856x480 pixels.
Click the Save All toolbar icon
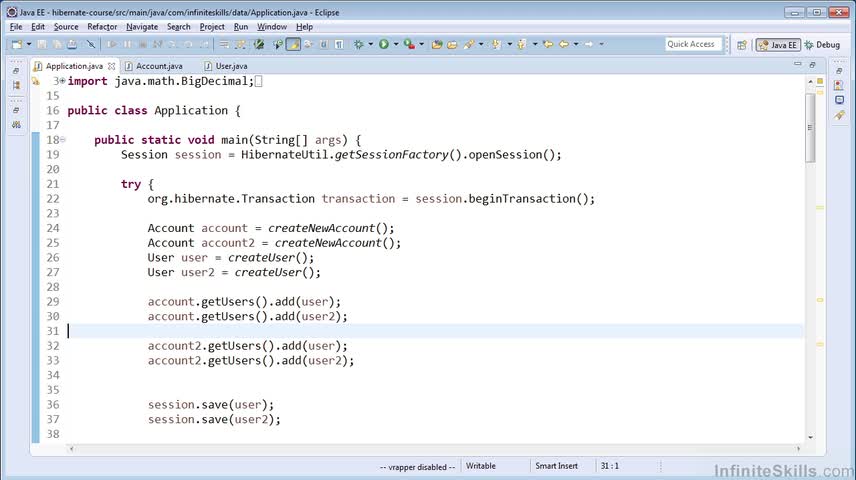click(57, 44)
